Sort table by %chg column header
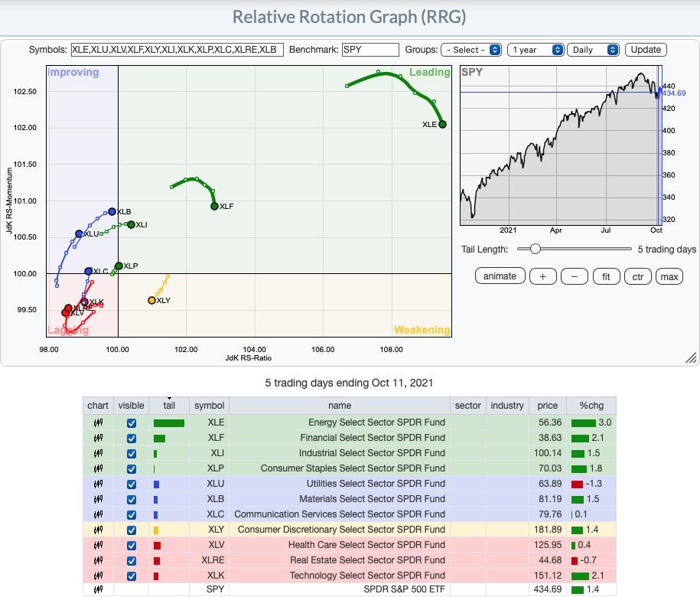The width and height of the screenshot is (700, 597). click(x=591, y=406)
